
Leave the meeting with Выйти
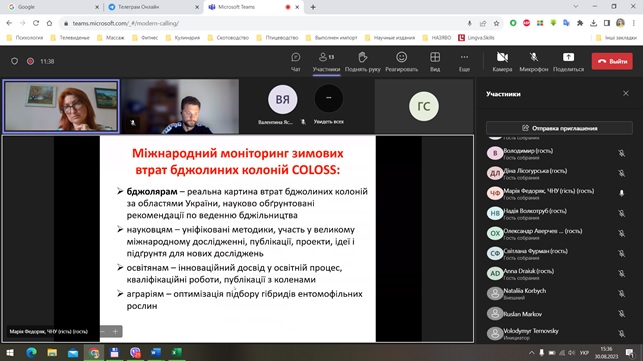click(x=612, y=61)
